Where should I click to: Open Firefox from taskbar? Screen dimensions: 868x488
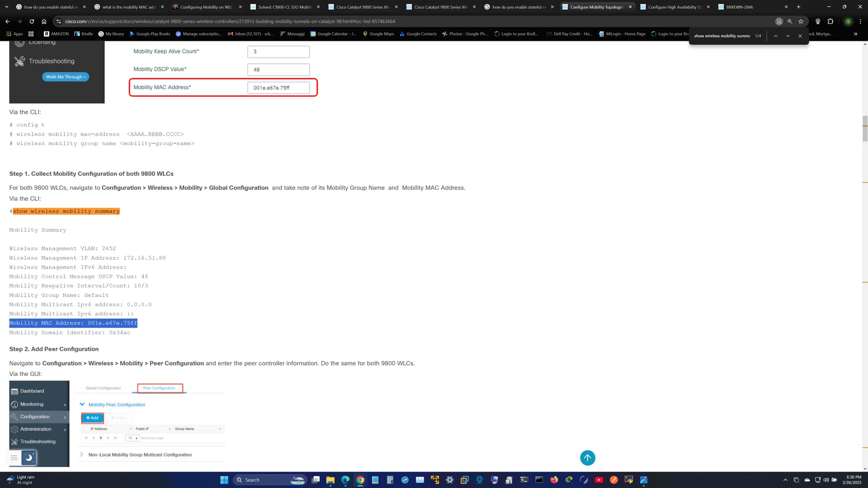click(x=554, y=480)
